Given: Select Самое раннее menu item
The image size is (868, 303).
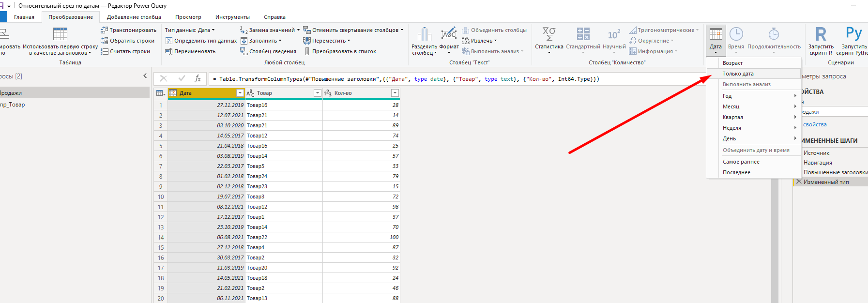Looking at the screenshot, I should 754,162.
